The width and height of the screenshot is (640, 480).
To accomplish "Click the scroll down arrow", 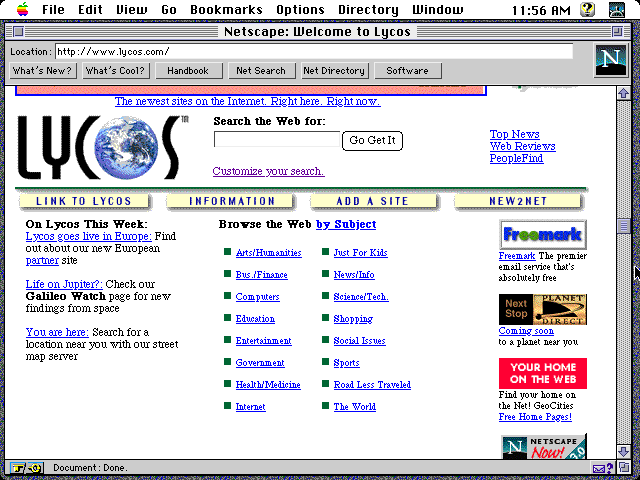I will (x=624, y=452).
